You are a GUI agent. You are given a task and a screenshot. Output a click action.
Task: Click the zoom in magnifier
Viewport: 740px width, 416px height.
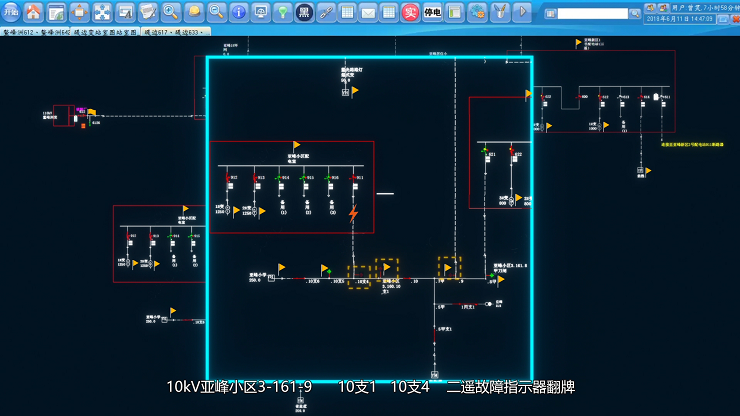click(x=170, y=12)
